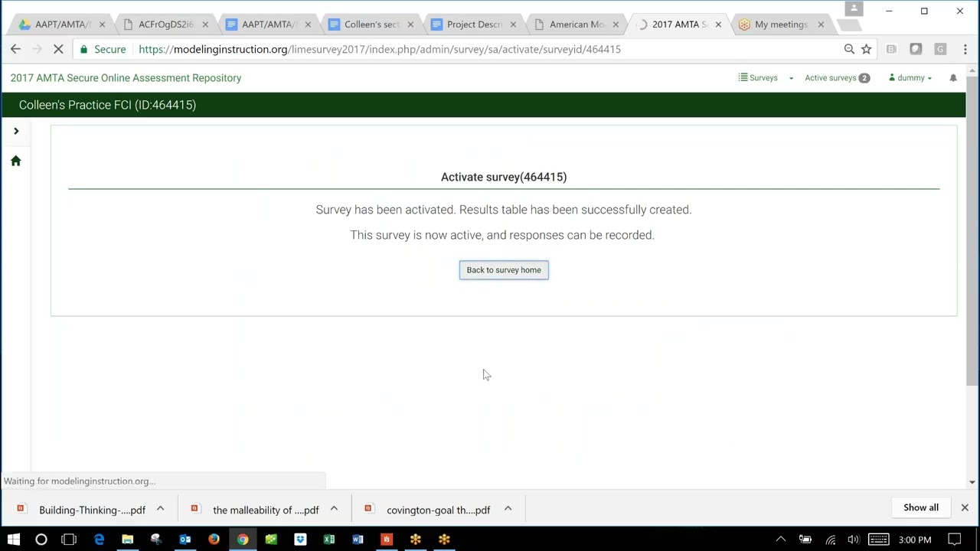Click the shield extension icon
This screenshot has width=980, height=551.
pyautogui.click(x=916, y=49)
